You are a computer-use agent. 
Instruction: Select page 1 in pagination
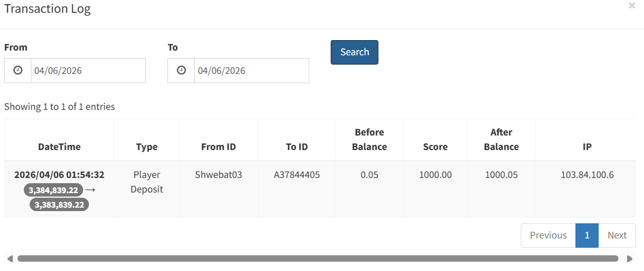point(587,235)
